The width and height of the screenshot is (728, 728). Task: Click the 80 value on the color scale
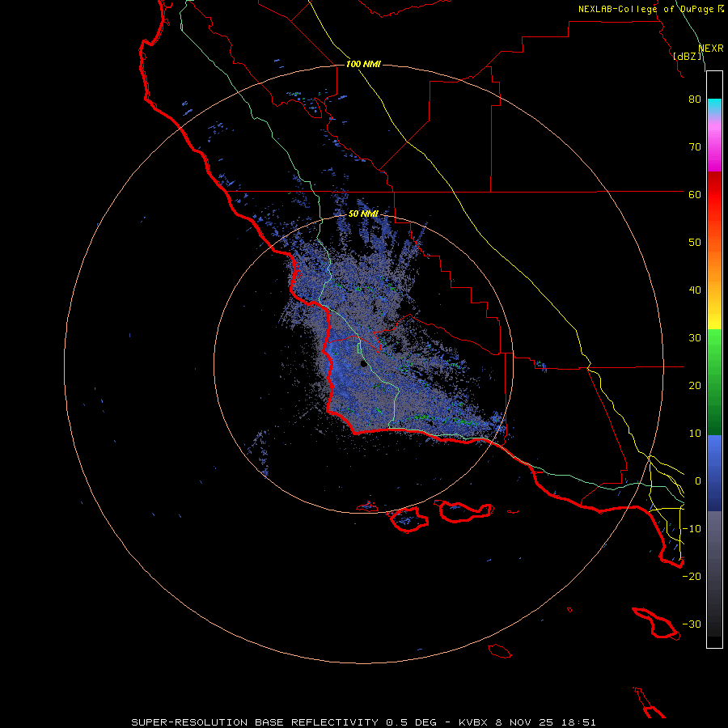tap(695, 99)
